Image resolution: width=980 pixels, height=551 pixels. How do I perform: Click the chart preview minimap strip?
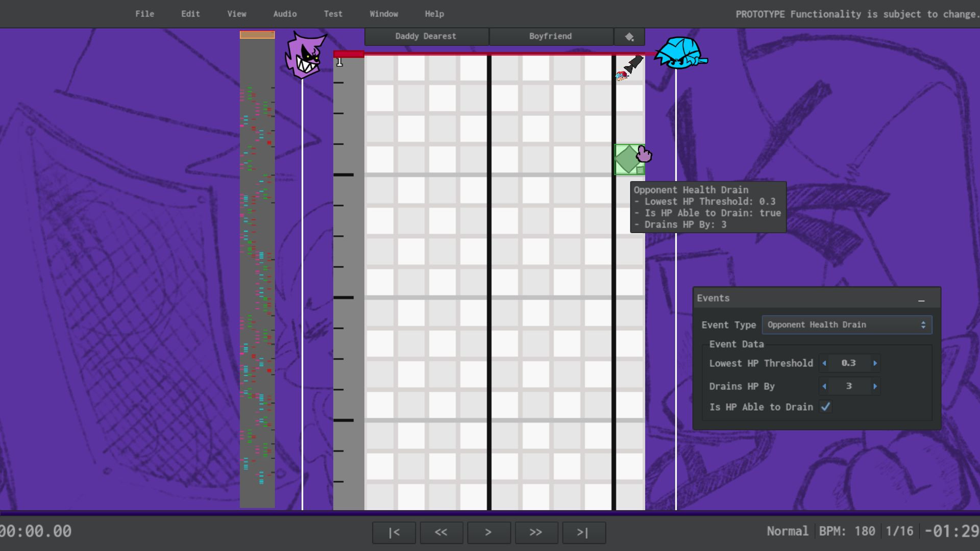pyautogui.click(x=257, y=255)
